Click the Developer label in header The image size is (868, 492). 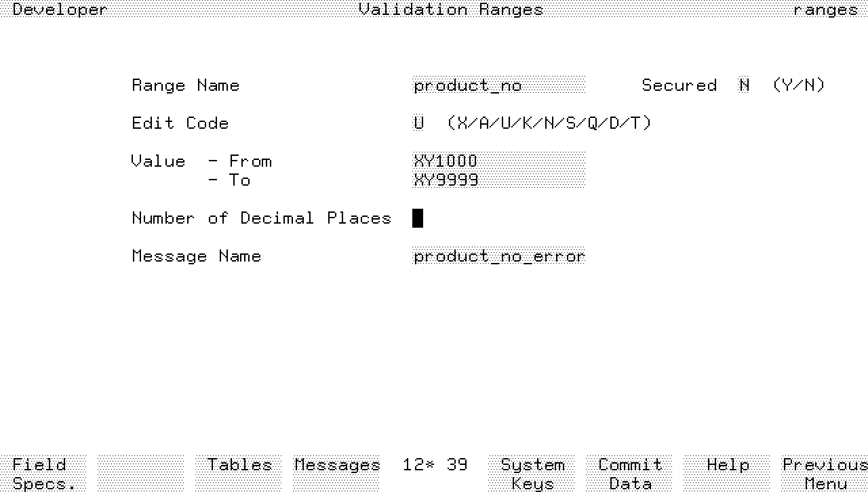(x=60, y=9)
